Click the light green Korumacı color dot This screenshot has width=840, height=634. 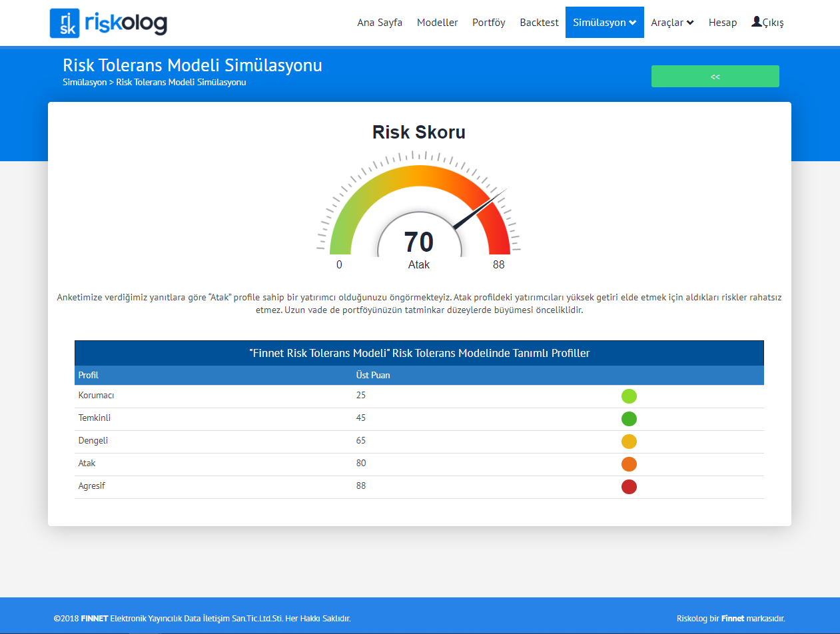coord(629,396)
